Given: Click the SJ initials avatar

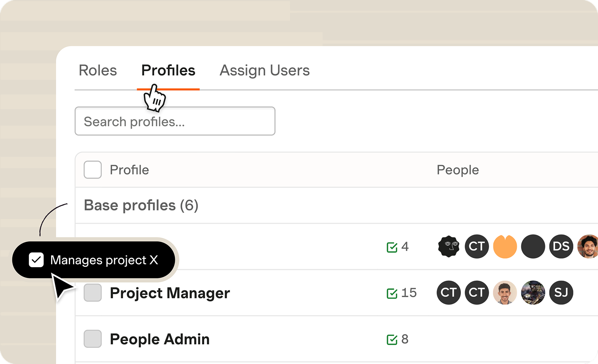Looking at the screenshot, I should pyautogui.click(x=561, y=293).
